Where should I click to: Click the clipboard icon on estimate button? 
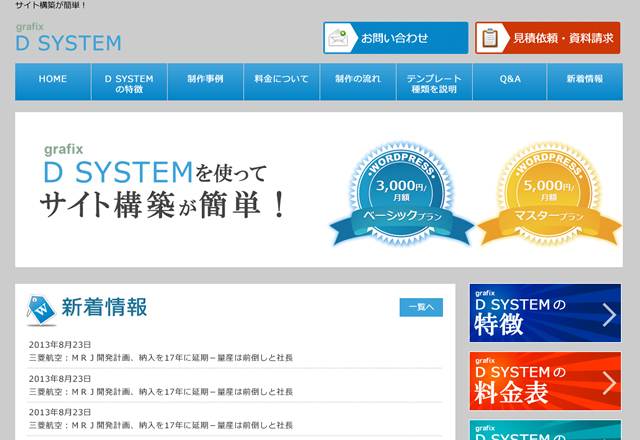[490, 38]
